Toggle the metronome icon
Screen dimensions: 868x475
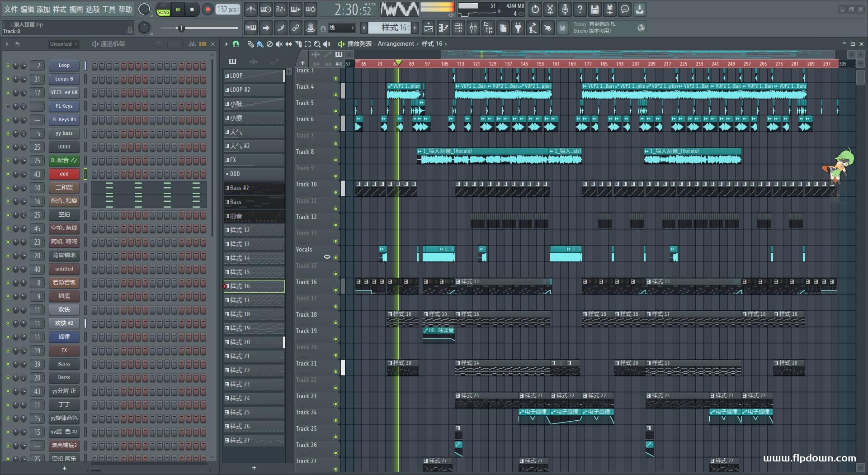[251, 9]
